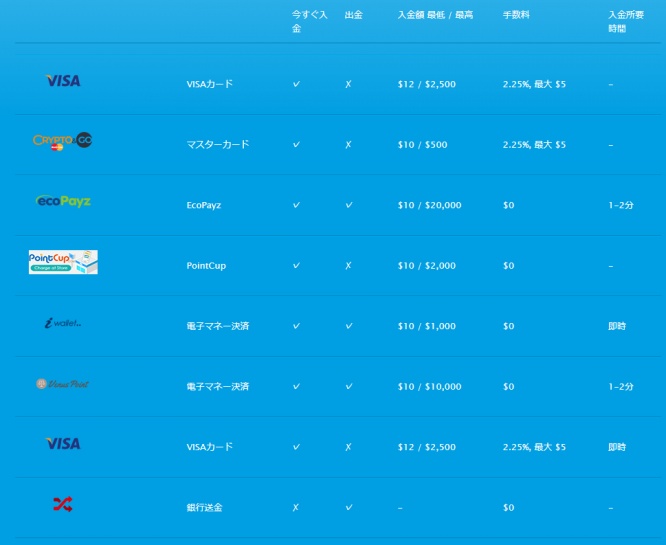The image size is (666, 545).
Task: Click the red bank transfer arrows icon
Action: click(63, 504)
